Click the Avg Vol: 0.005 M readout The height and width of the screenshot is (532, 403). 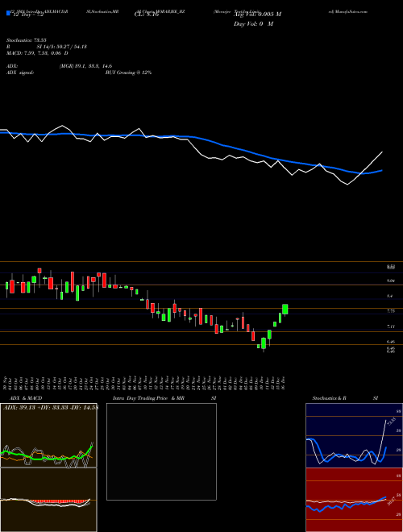coord(257,15)
